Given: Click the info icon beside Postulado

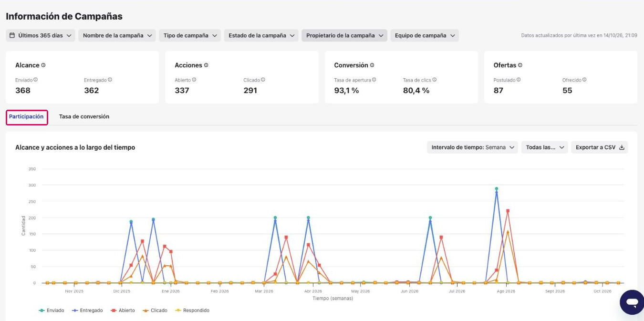Looking at the screenshot, I should (519, 80).
